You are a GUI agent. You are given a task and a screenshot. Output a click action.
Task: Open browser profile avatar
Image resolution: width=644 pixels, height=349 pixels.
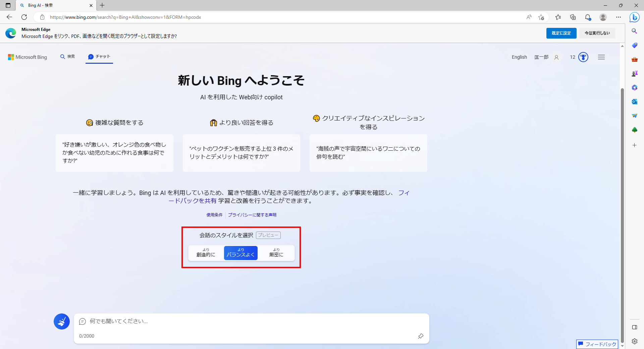[x=603, y=17]
